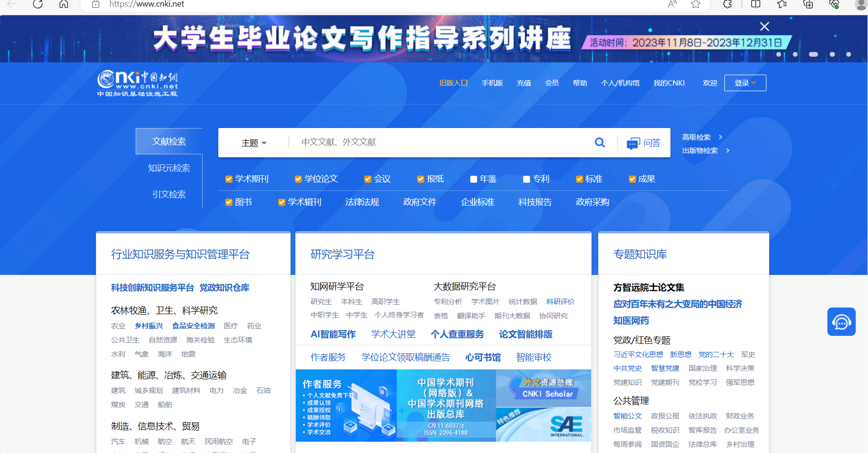868x453 pixels.
Task: Toggle 学术辑刊 checkbox
Action: click(282, 202)
